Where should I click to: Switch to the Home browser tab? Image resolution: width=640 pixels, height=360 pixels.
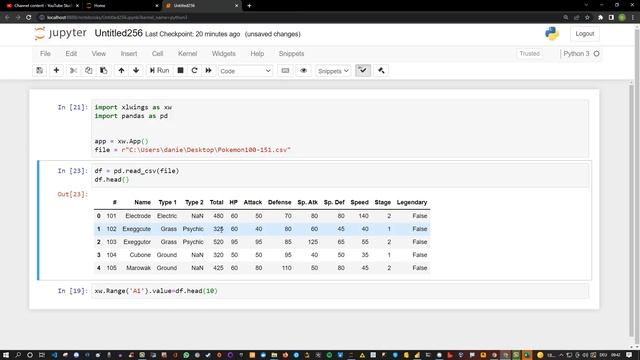(x=122, y=6)
